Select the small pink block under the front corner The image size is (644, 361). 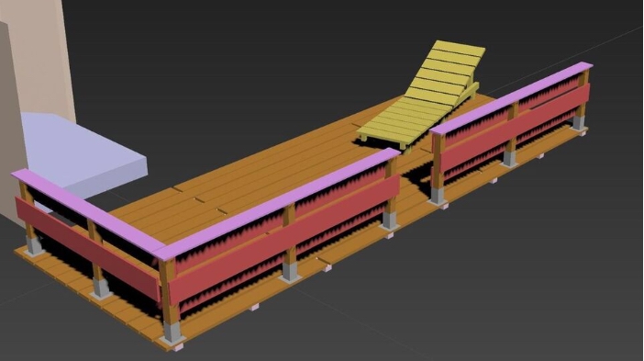pos(179,347)
